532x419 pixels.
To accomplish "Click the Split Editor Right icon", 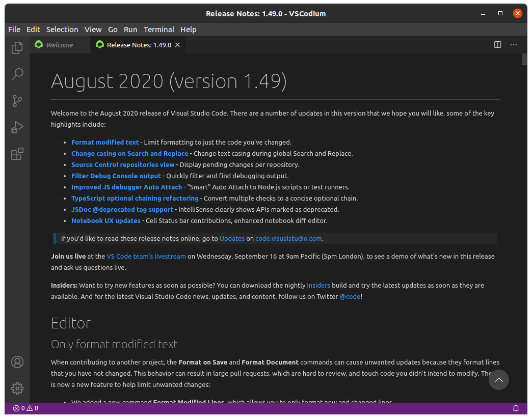I will (498, 45).
